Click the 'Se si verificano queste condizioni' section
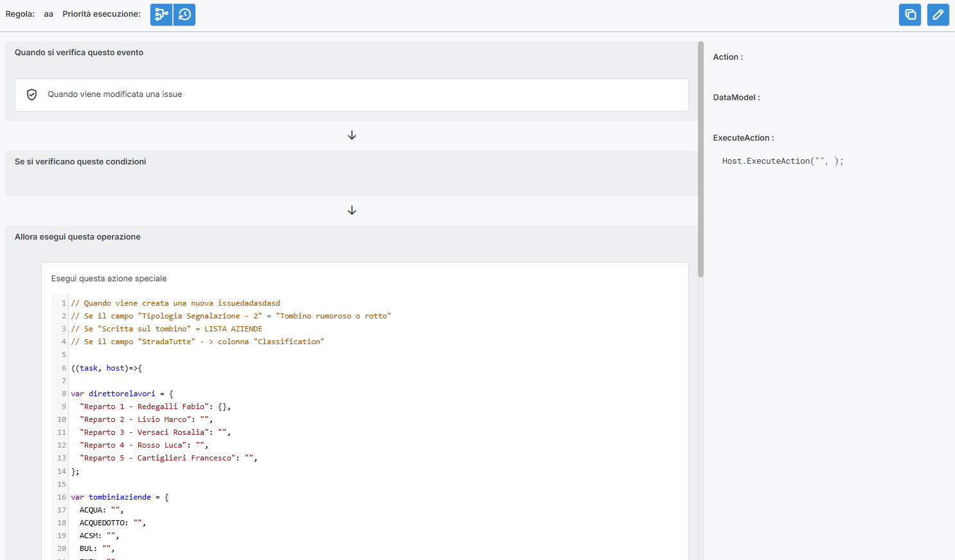Image resolution: width=955 pixels, height=560 pixels. click(x=80, y=162)
